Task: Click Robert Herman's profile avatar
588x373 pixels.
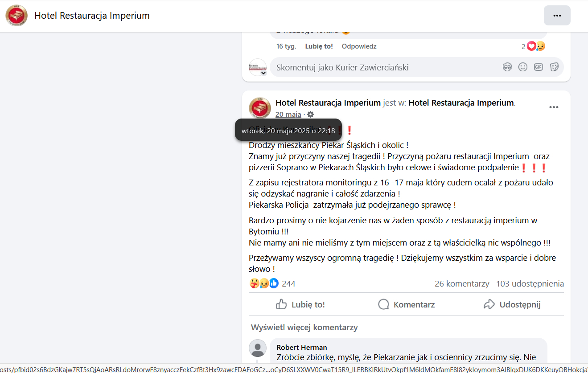Action: pyautogui.click(x=258, y=348)
